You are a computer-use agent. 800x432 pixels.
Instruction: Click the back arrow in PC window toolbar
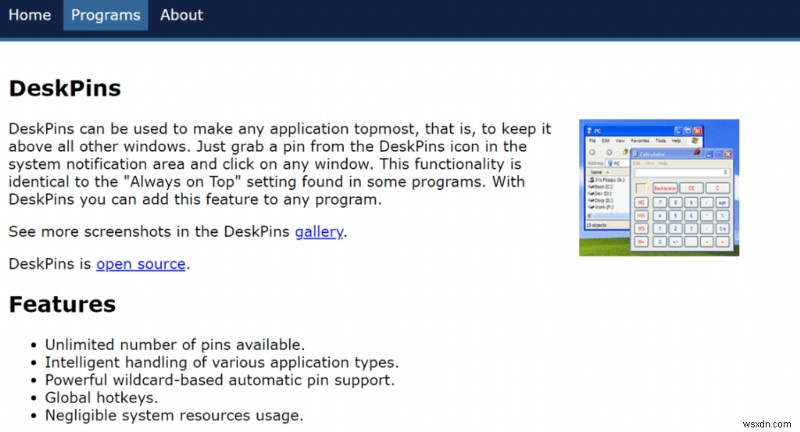pos(590,152)
